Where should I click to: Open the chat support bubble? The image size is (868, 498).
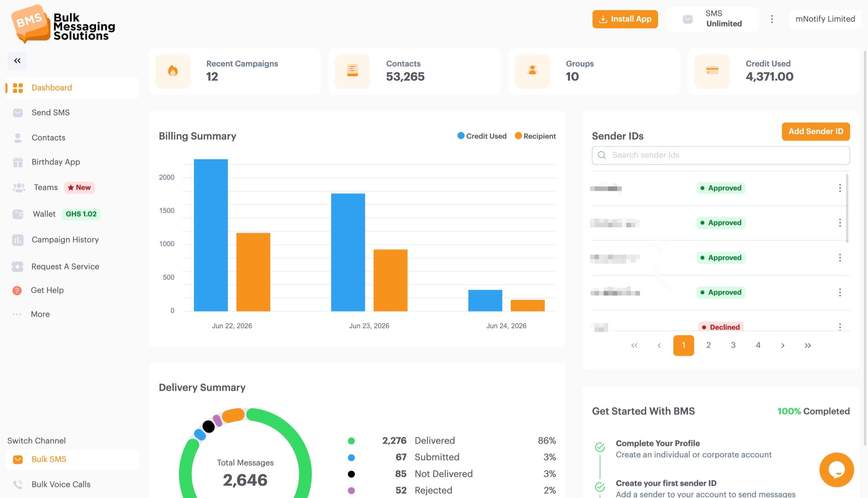(x=837, y=469)
